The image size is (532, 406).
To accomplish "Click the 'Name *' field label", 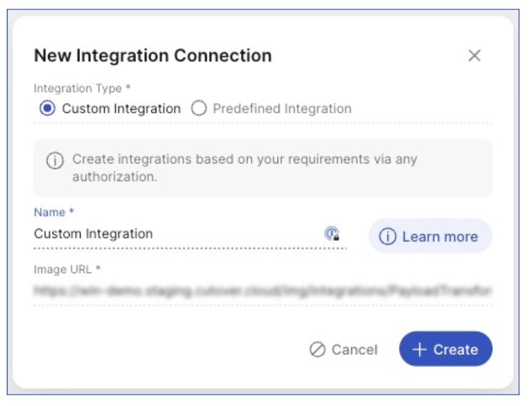I will click(54, 212).
